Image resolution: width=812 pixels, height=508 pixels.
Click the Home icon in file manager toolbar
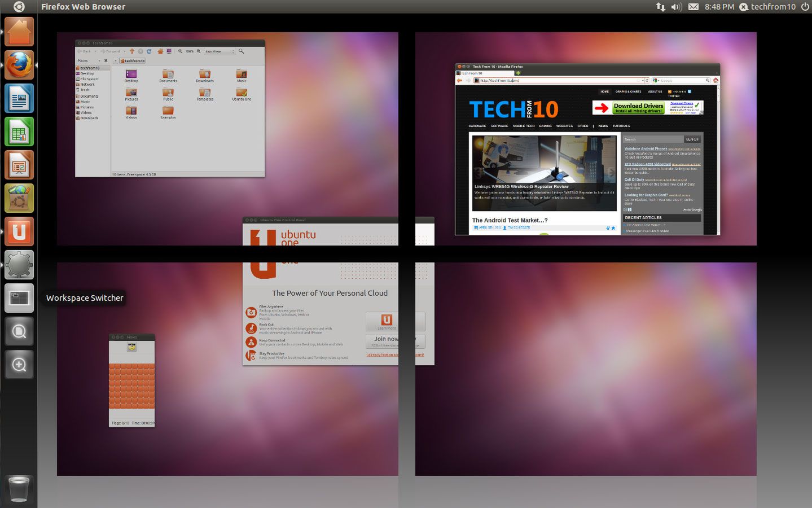click(x=160, y=51)
